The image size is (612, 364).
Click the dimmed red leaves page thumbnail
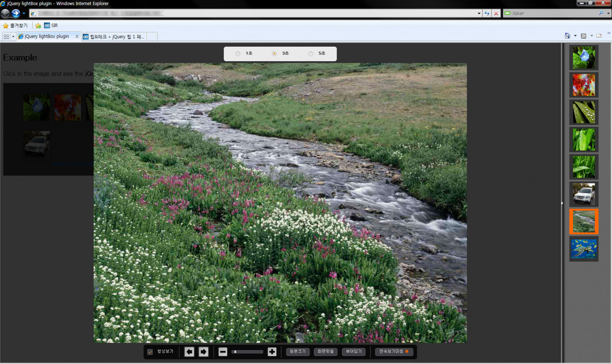pyautogui.click(x=68, y=108)
